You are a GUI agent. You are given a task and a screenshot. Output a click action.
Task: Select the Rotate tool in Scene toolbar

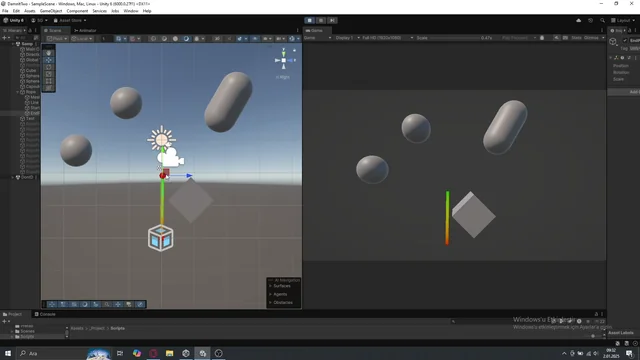pos(49,67)
